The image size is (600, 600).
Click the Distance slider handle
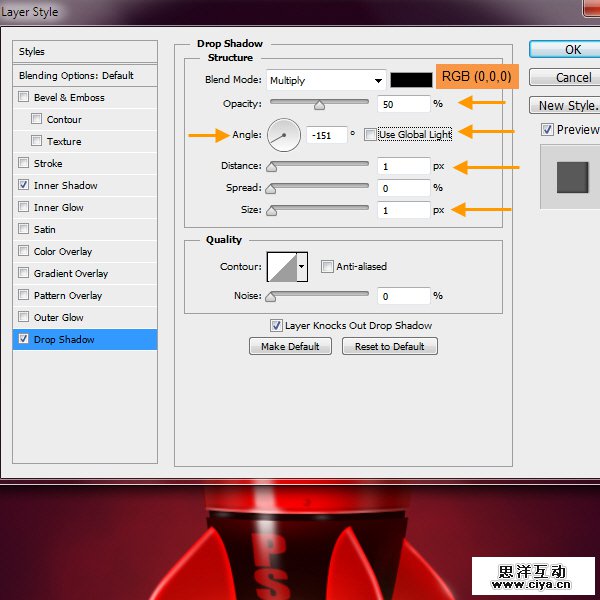[271, 167]
